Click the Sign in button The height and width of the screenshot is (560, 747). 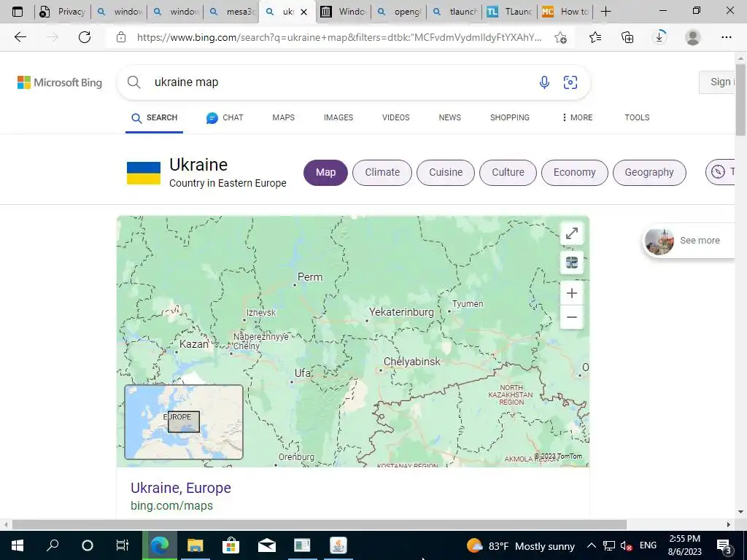click(x=717, y=82)
